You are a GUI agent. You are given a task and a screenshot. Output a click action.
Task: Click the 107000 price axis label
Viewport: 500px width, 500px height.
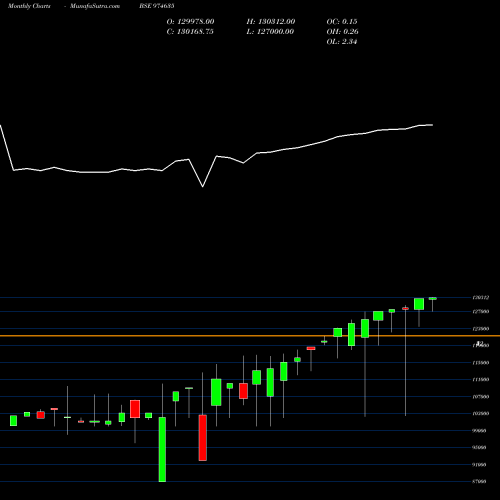[x=481, y=397]
